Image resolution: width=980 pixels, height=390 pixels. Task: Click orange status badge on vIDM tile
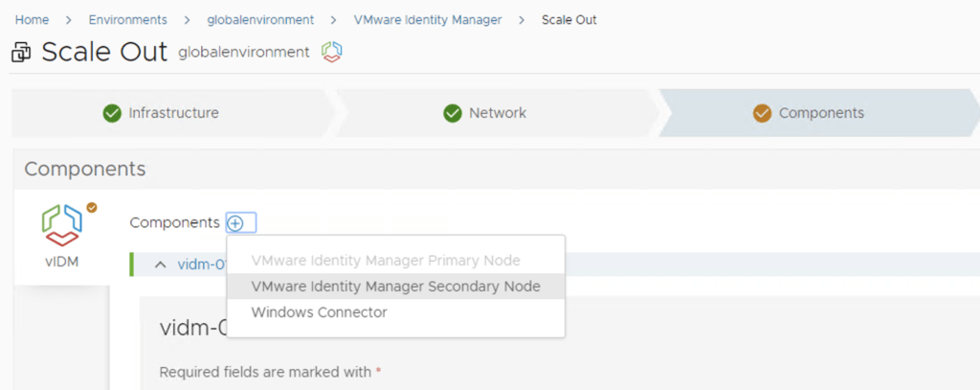pos(92,206)
